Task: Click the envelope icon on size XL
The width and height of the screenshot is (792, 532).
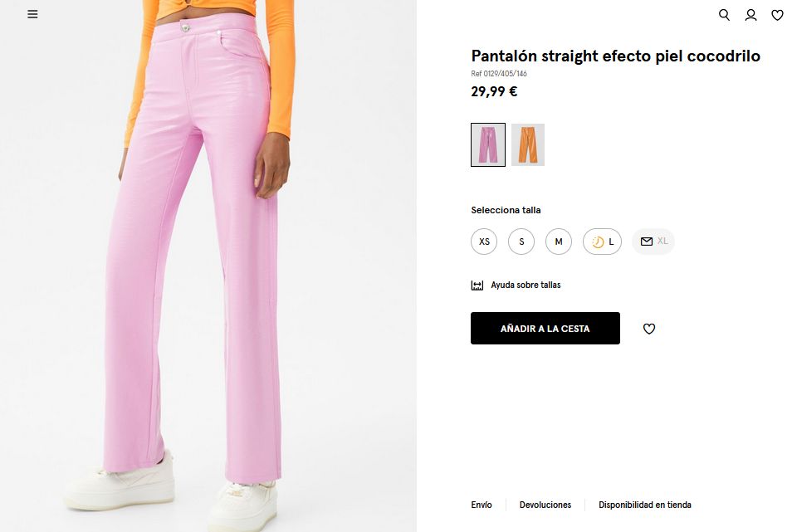Action: [x=647, y=242]
